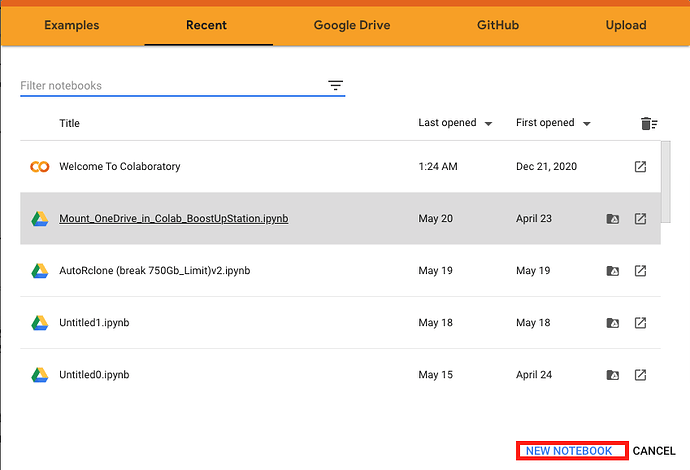Find AutoRclone notebook in Drive icon
This screenshot has height=470, width=690.
tap(613, 271)
